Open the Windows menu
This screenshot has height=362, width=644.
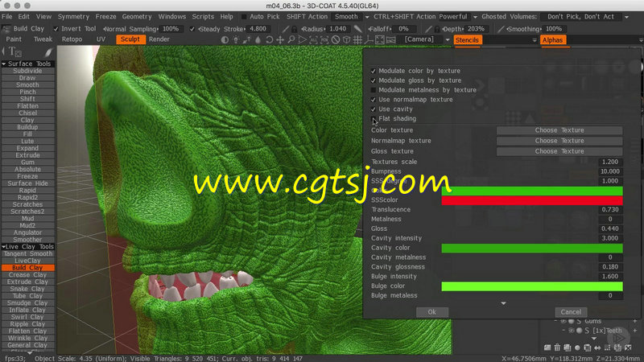(x=172, y=17)
